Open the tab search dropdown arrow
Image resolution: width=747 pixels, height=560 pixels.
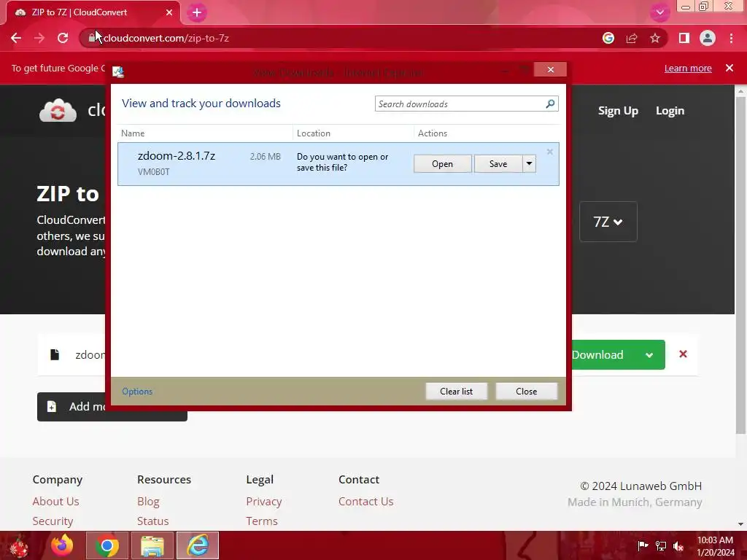(x=659, y=12)
